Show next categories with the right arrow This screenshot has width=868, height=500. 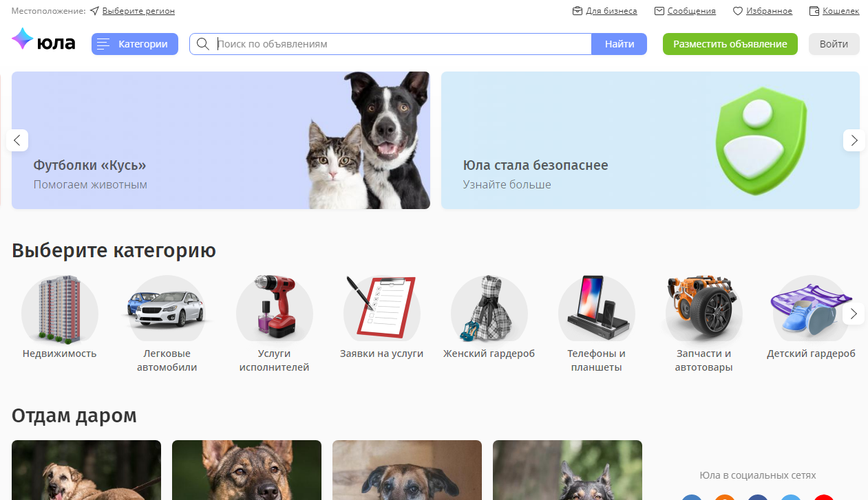point(854,314)
